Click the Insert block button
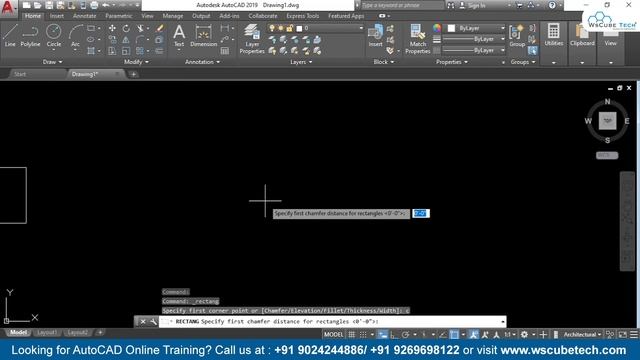The image size is (640, 360). pos(375,36)
